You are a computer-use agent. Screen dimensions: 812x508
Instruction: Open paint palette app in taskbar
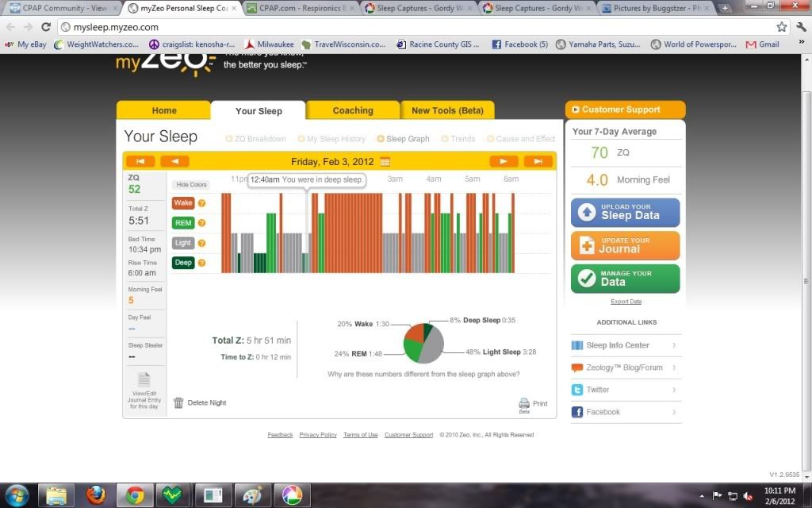[253, 495]
